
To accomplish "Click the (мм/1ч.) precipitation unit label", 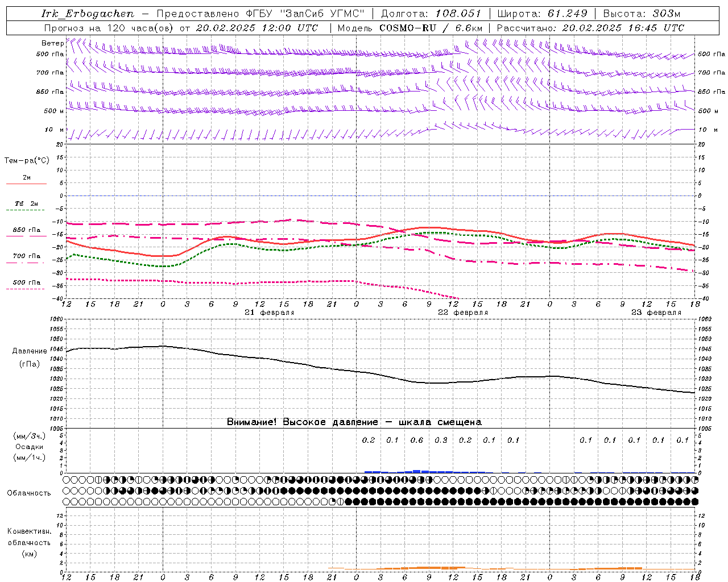I will tap(30, 458).
